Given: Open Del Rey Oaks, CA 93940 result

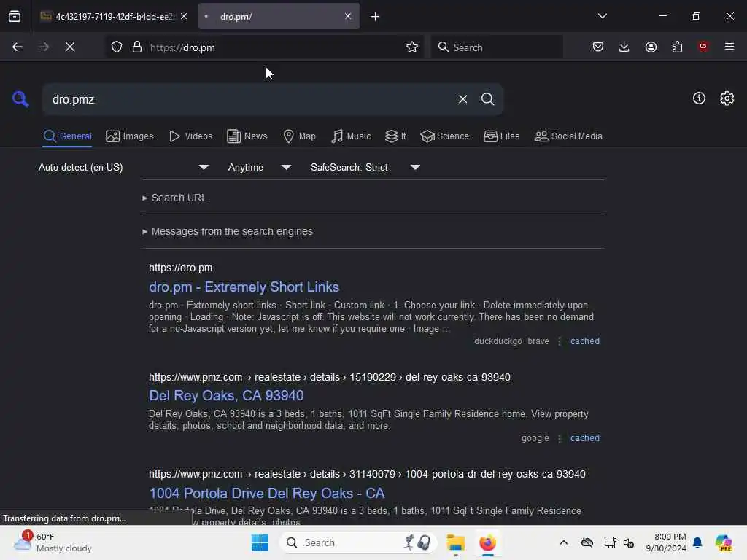Looking at the screenshot, I should click(226, 396).
